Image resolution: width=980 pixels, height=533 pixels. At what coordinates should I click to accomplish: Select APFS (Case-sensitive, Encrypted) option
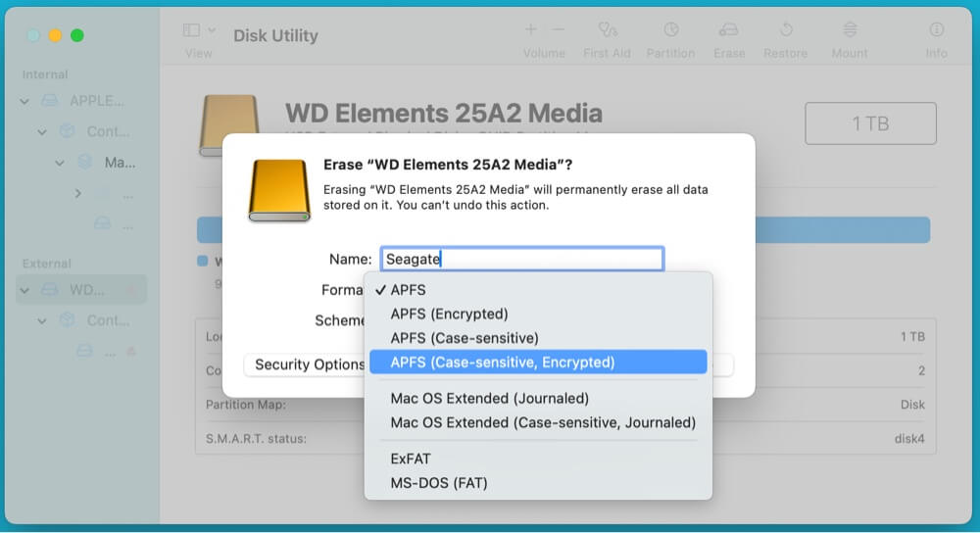tap(537, 362)
